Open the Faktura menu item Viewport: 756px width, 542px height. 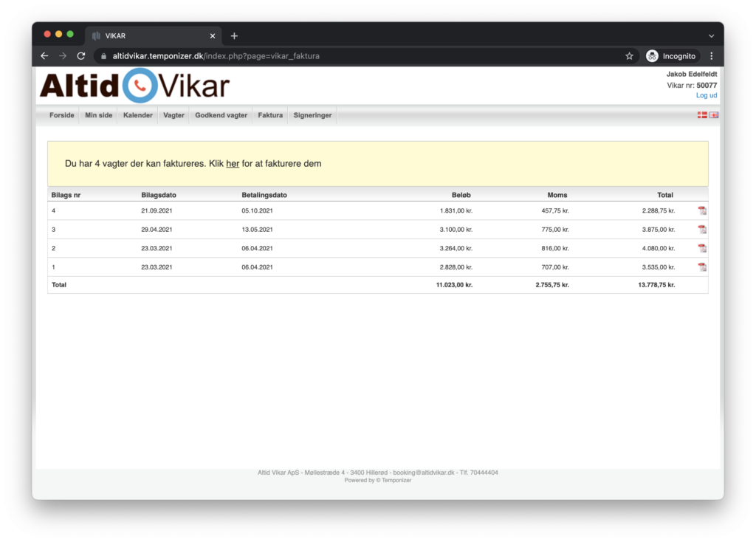point(270,115)
